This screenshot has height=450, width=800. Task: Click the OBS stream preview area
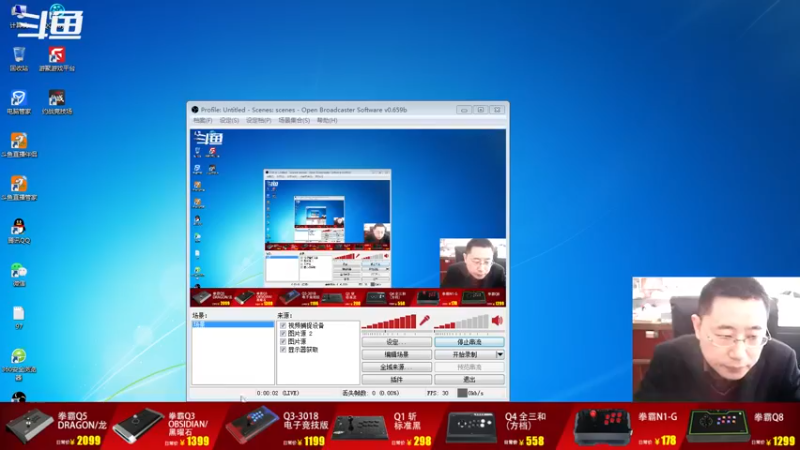[348, 218]
